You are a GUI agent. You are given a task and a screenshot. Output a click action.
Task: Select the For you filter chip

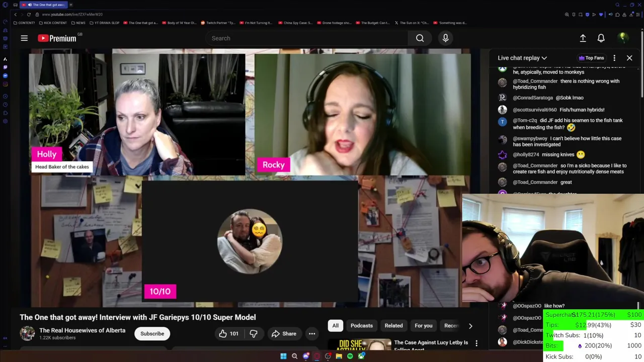(x=423, y=326)
